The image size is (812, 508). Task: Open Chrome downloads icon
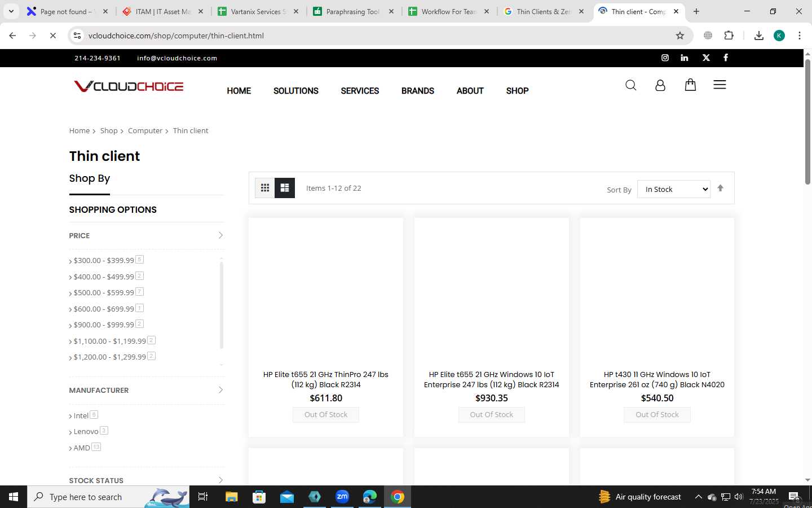tap(759, 36)
